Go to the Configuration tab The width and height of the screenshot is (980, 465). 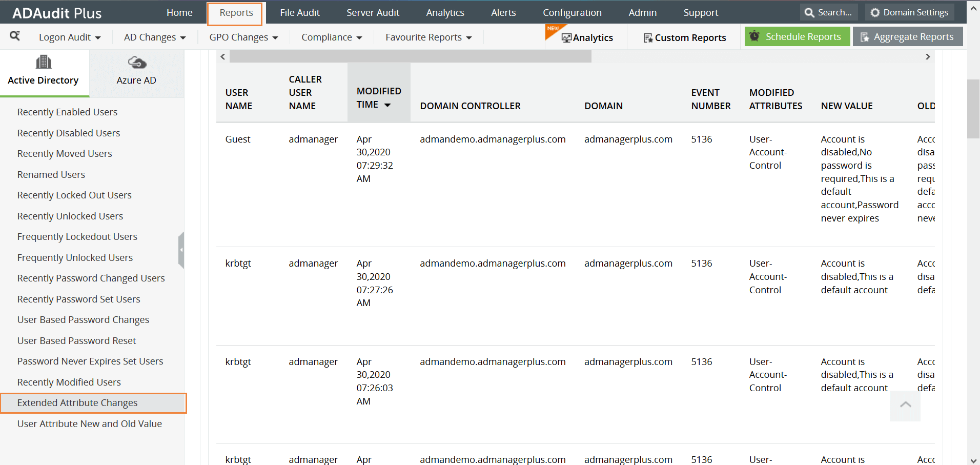click(x=572, y=12)
